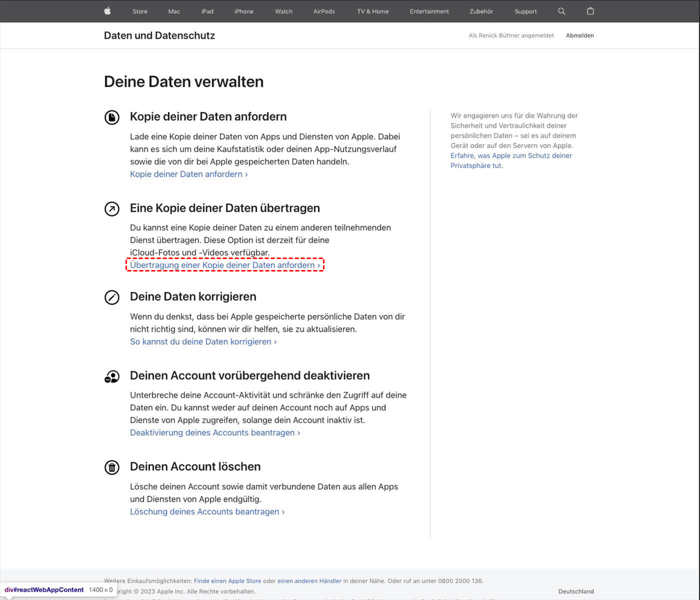Screen dimensions: 700x600
Task: Click the div#reactWebAppContent inspector tooltip
Action: pos(58,590)
